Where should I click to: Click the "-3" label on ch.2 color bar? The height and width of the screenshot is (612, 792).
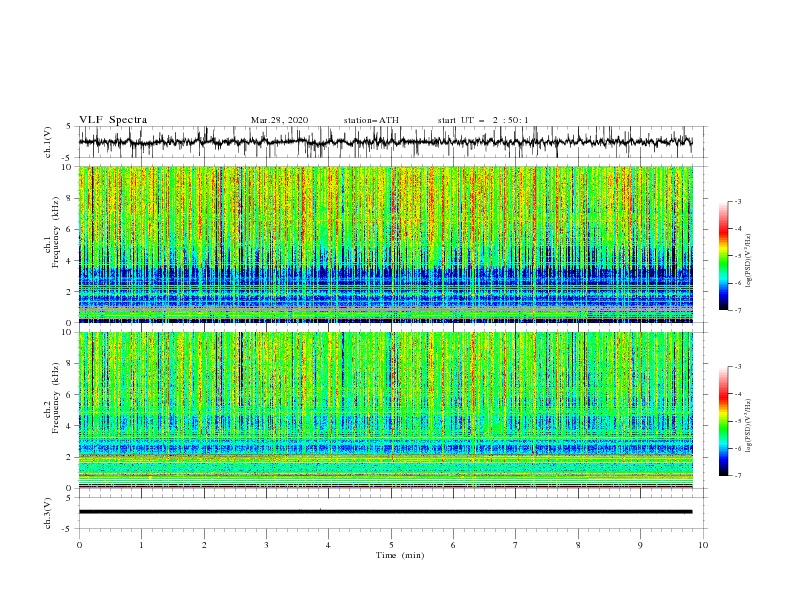738,367
